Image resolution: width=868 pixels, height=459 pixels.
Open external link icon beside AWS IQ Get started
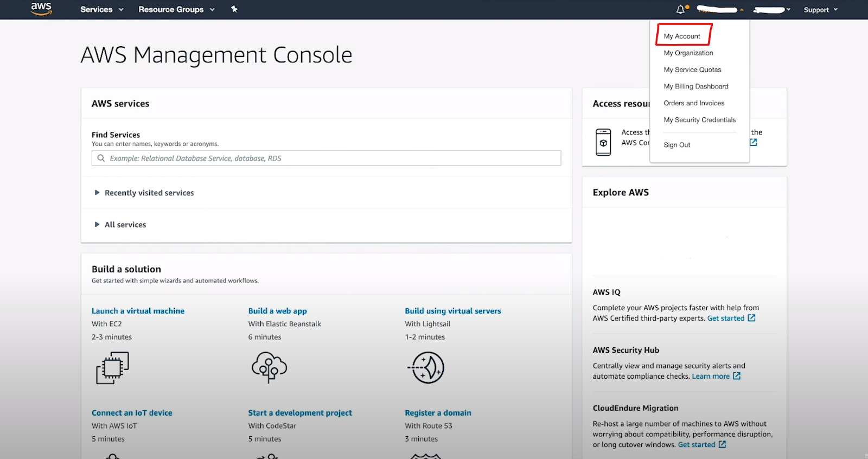(x=751, y=318)
